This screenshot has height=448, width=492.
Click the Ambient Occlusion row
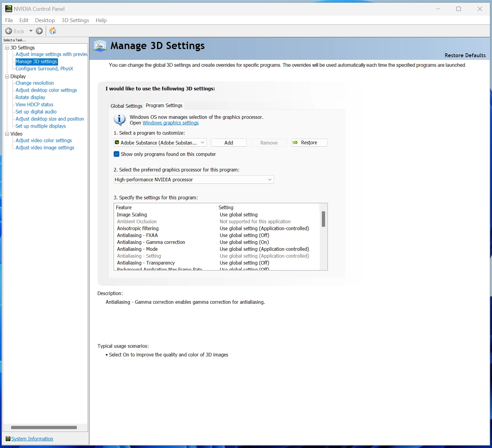pos(217,221)
